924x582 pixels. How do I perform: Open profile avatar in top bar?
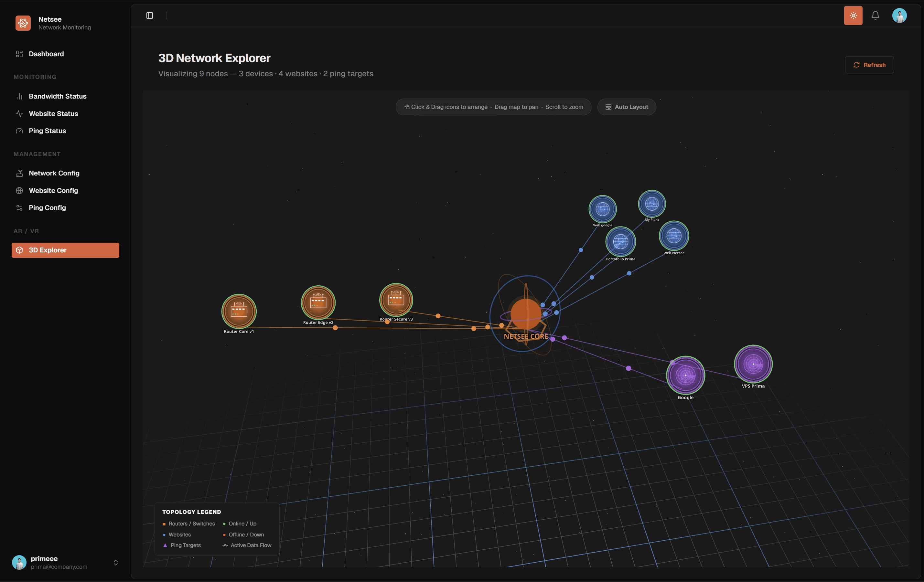click(x=899, y=15)
